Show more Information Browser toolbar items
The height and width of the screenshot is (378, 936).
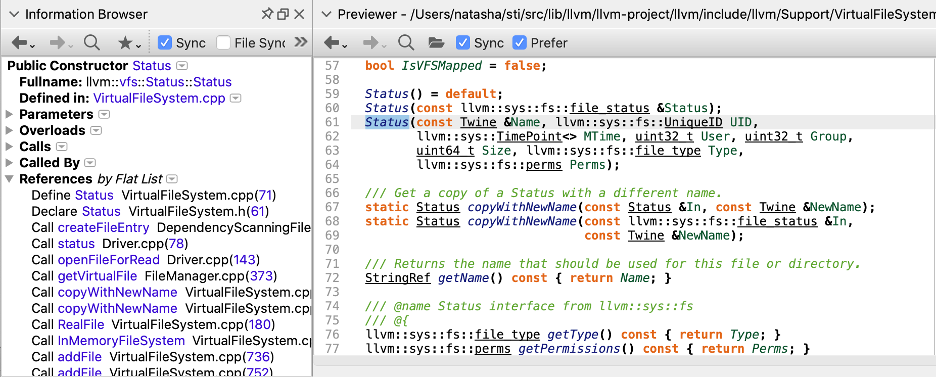(x=302, y=42)
